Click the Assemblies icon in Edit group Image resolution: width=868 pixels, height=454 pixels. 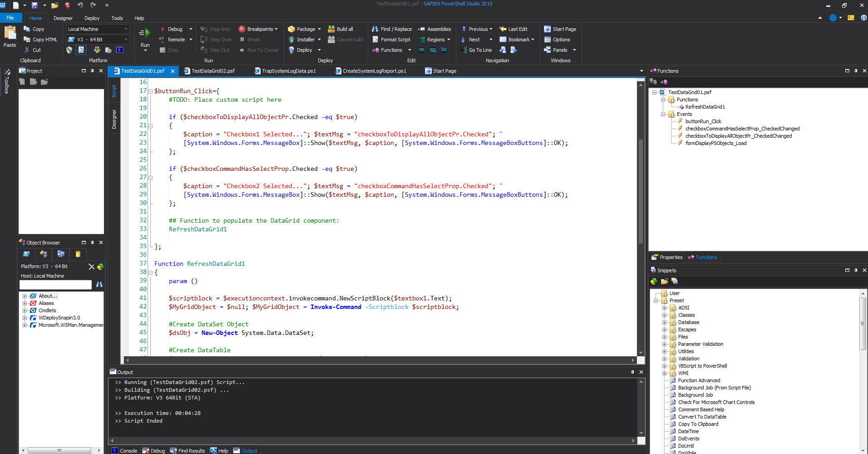tap(421, 29)
